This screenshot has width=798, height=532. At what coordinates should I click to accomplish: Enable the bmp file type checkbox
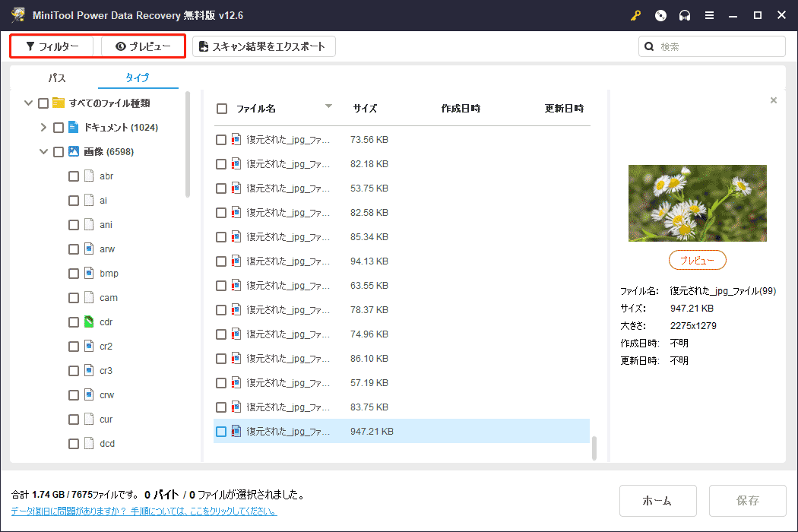coord(73,273)
